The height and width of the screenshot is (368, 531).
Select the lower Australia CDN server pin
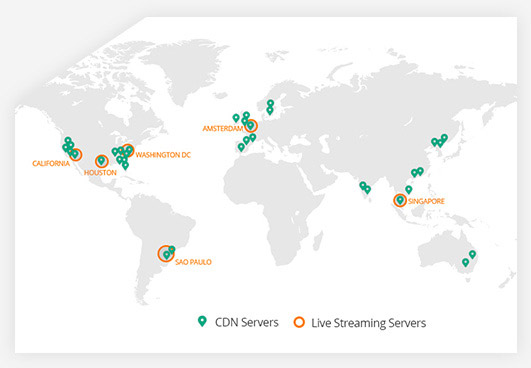[466, 262]
